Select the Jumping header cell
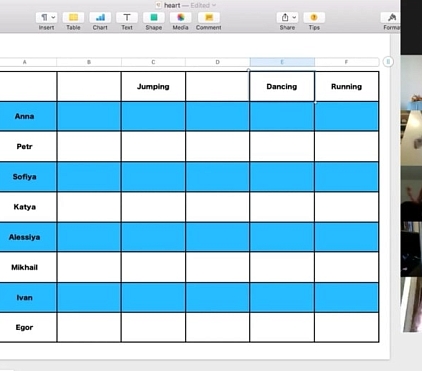The width and height of the screenshot is (422, 371). (x=153, y=86)
